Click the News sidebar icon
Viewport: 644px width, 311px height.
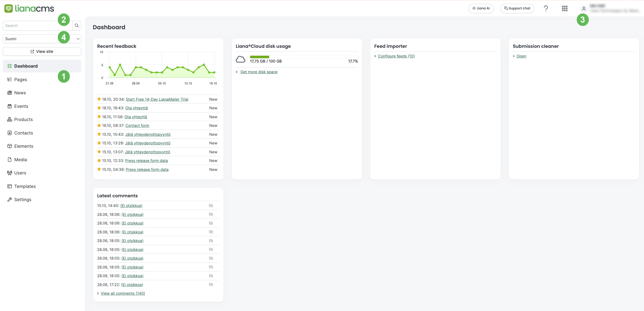tap(10, 93)
